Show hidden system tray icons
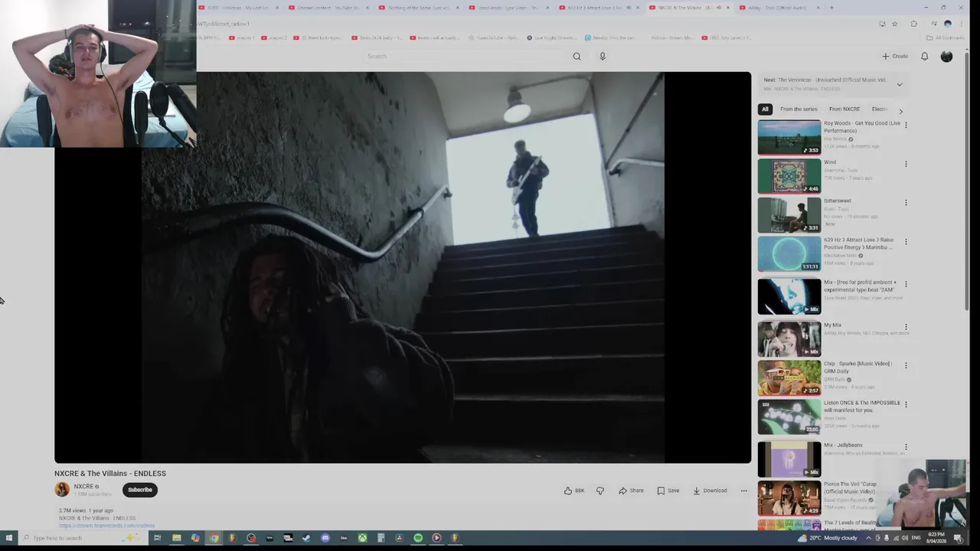Image resolution: width=980 pixels, height=551 pixels. (870, 538)
